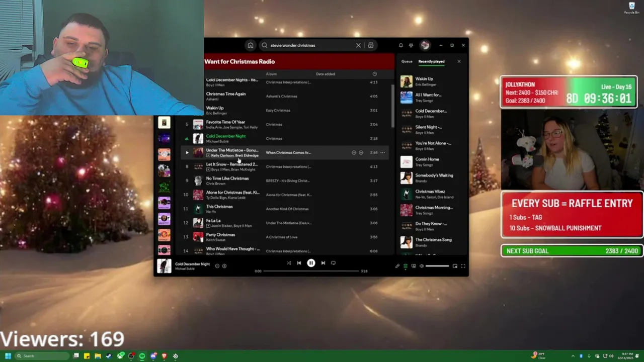Select the Recently played tab
Screen dimensions: 644x362
pos(431,61)
